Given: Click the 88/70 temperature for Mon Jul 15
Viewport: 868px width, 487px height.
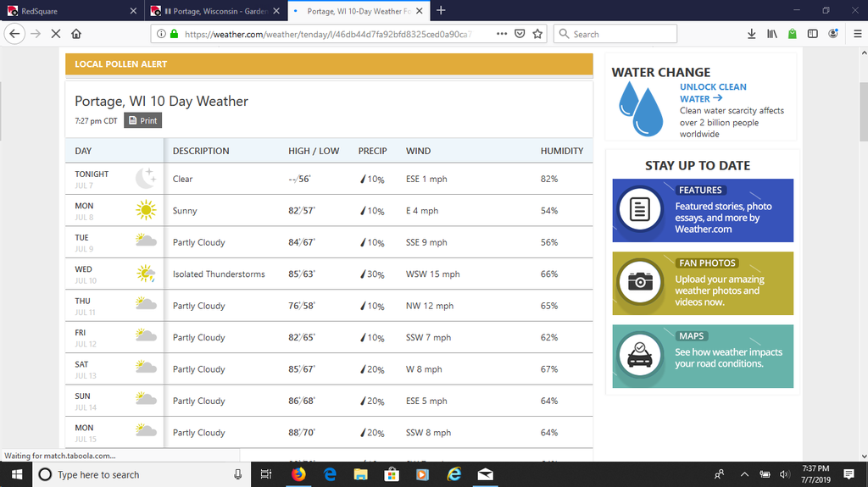Looking at the screenshot, I should (301, 432).
